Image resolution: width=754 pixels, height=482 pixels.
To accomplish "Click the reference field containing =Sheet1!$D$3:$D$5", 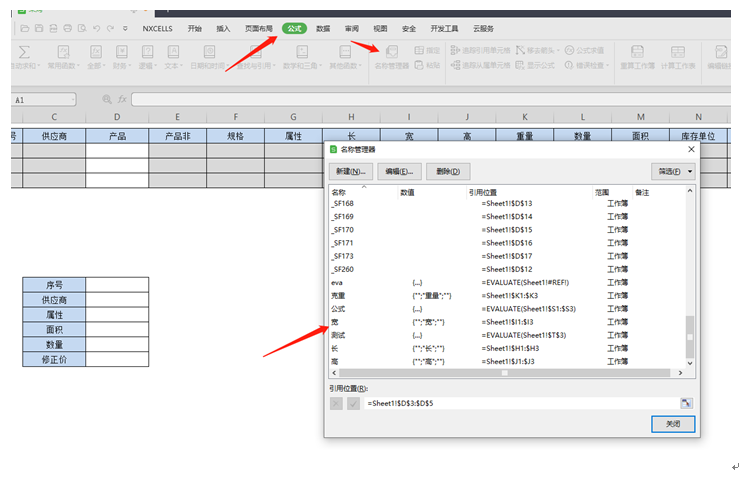I will [520, 402].
